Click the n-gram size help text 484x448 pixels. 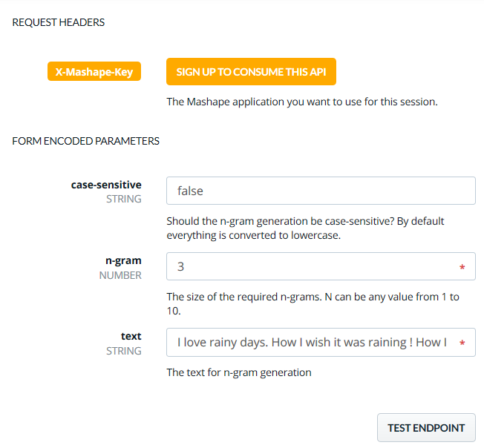pyautogui.click(x=313, y=304)
